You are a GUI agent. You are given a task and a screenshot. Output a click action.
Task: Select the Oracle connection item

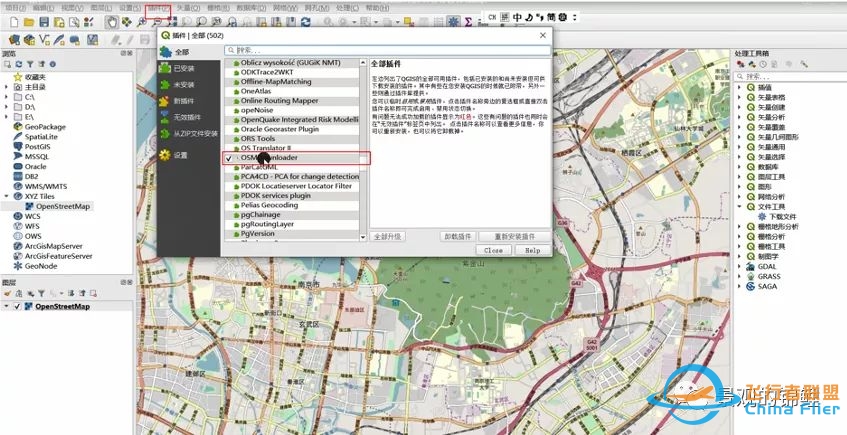click(35, 166)
